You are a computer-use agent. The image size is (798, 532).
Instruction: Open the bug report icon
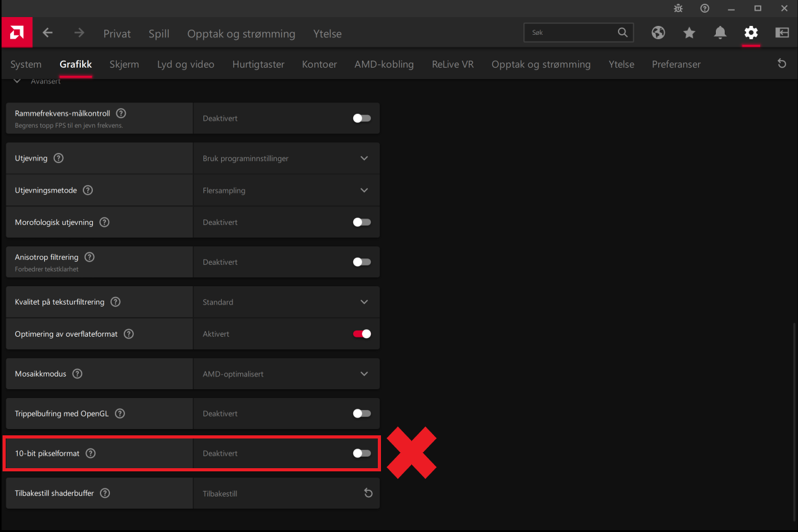pos(679,8)
